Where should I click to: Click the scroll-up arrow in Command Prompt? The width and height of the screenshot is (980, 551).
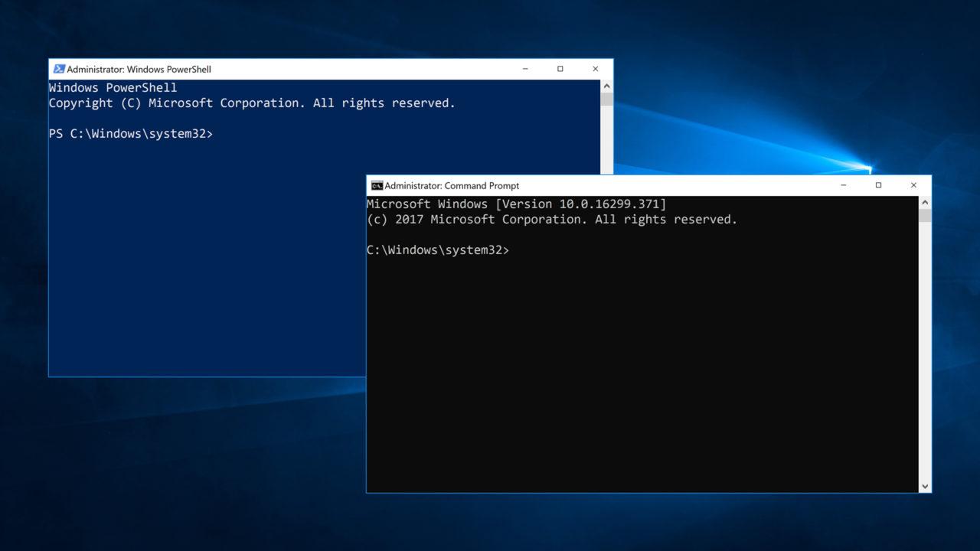924,201
